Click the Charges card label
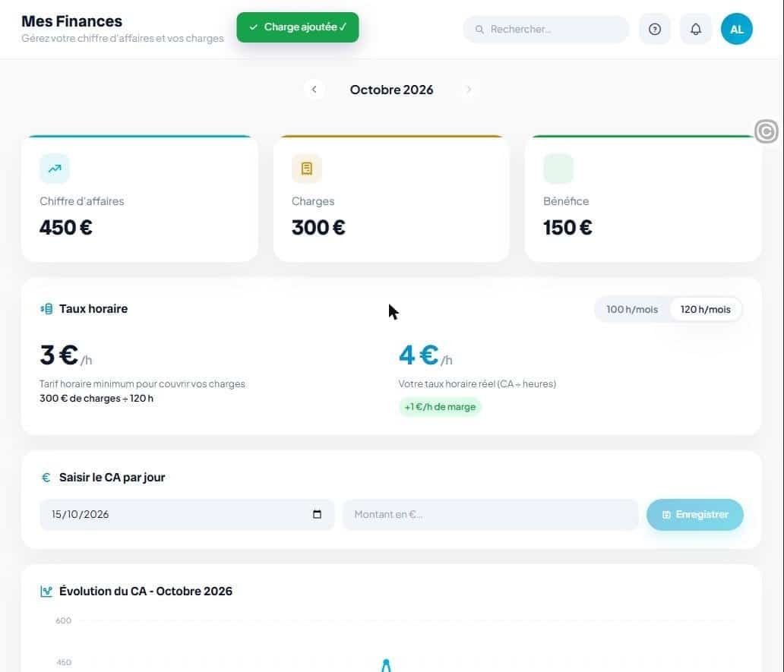The height and width of the screenshot is (672, 784). [x=313, y=201]
